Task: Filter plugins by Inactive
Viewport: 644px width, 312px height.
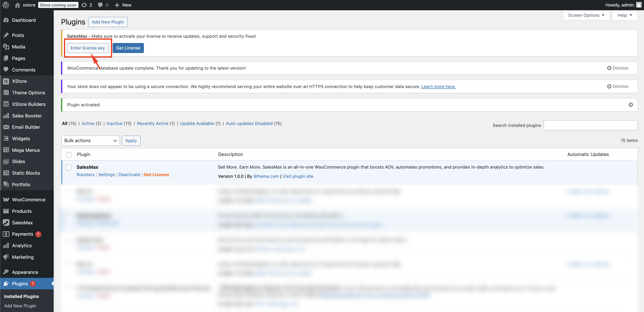Action: (115, 123)
